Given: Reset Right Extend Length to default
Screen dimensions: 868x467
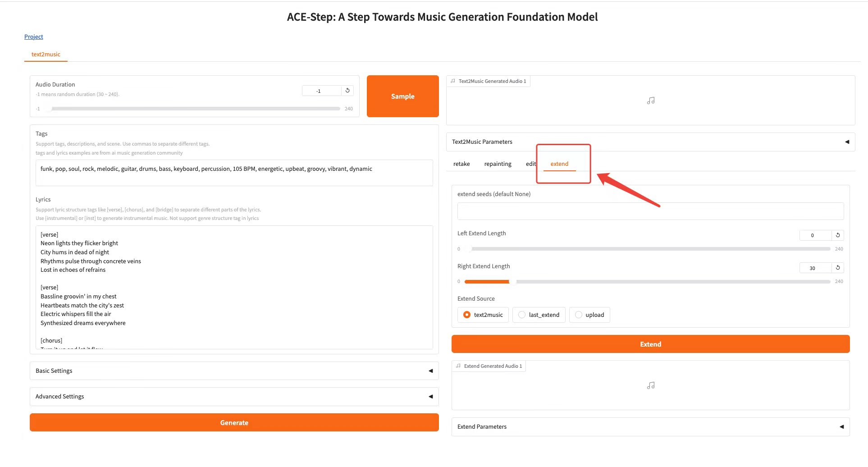Looking at the screenshot, I should 838,268.
